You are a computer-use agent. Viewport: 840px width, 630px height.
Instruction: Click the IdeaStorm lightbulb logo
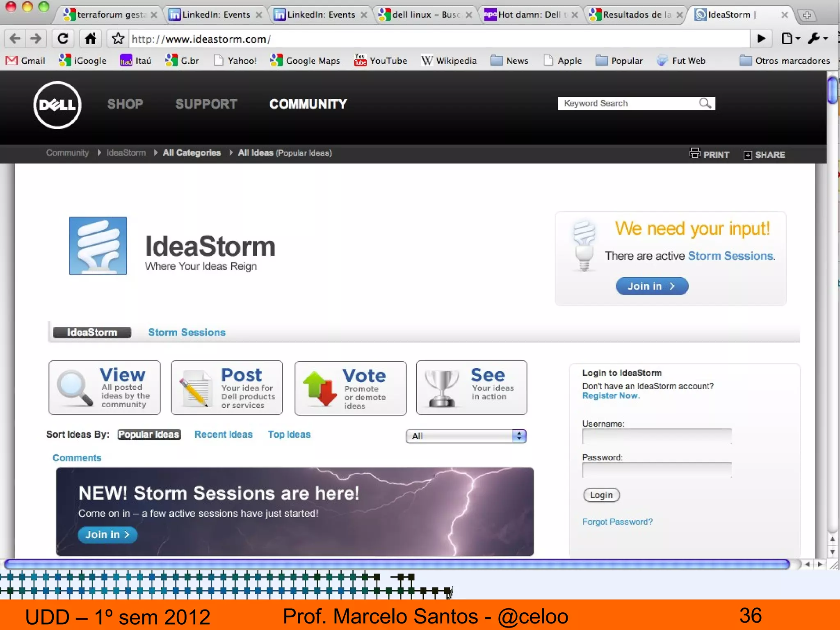coord(98,246)
